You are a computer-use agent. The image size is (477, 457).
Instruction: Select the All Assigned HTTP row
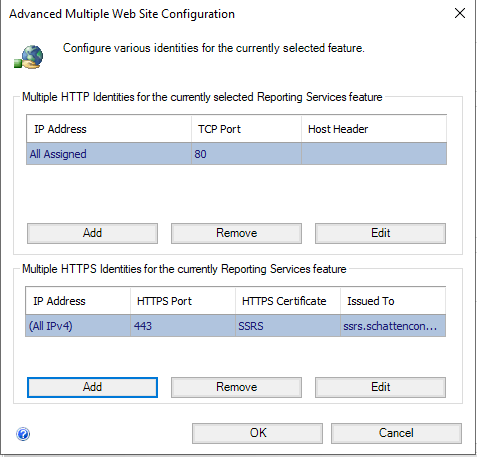[x=236, y=154]
